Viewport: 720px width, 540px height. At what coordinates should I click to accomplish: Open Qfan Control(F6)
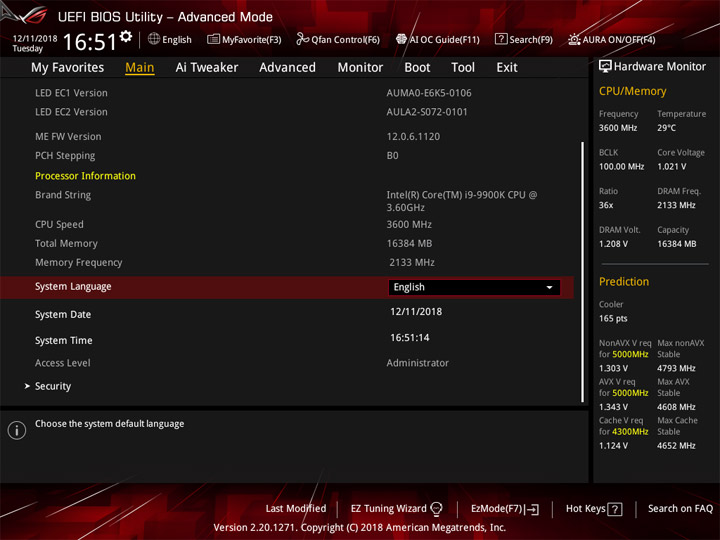point(338,39)
